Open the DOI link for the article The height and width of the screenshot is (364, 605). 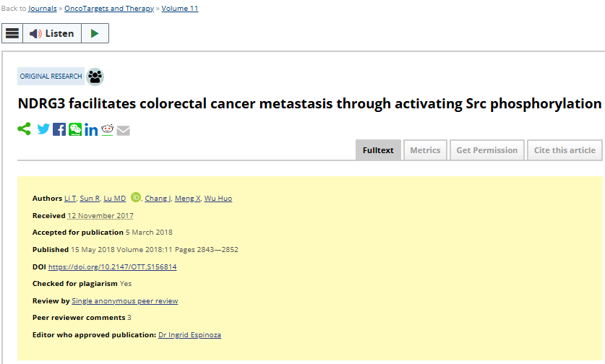point(112,266)
